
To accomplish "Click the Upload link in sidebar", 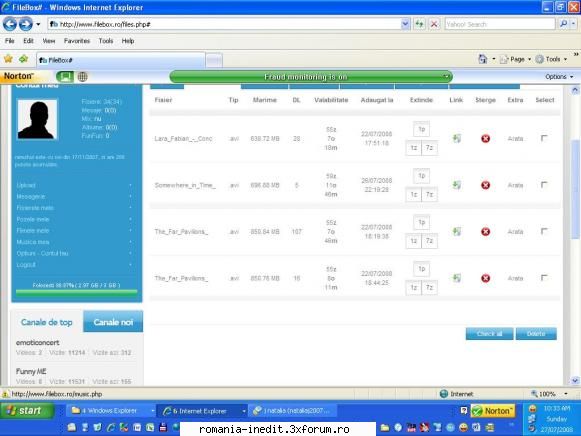I will [x=26, y=185].
